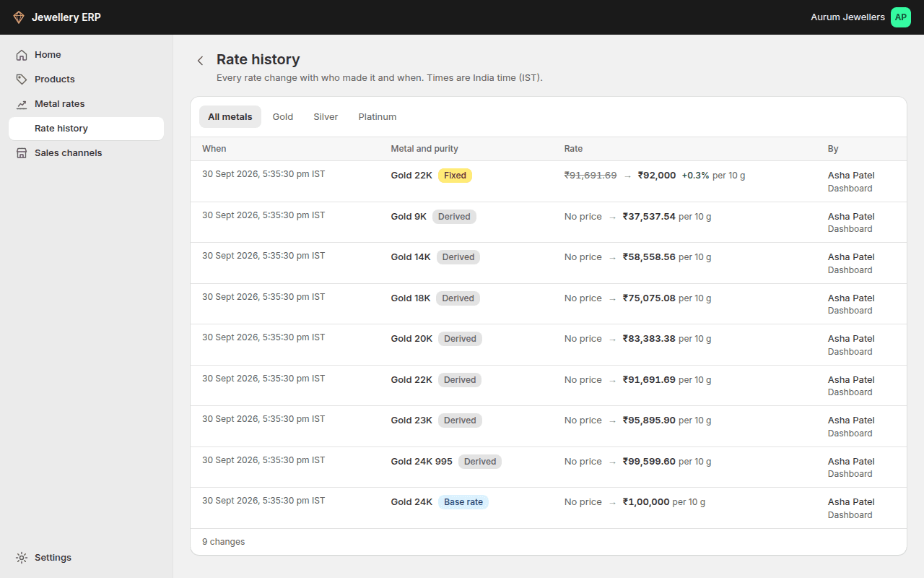Click the When column header
924x578 pixels.
(214, 149)
